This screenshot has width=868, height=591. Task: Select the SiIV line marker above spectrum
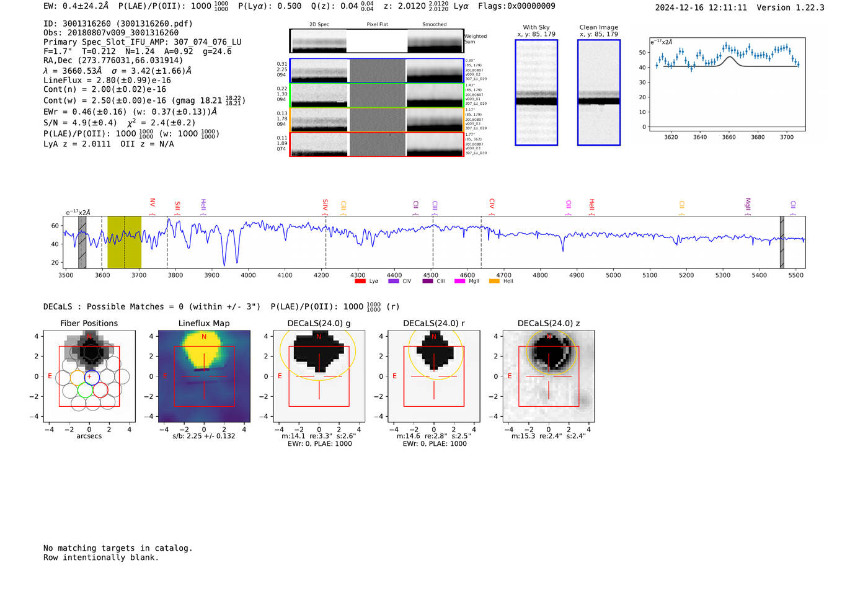325,206
